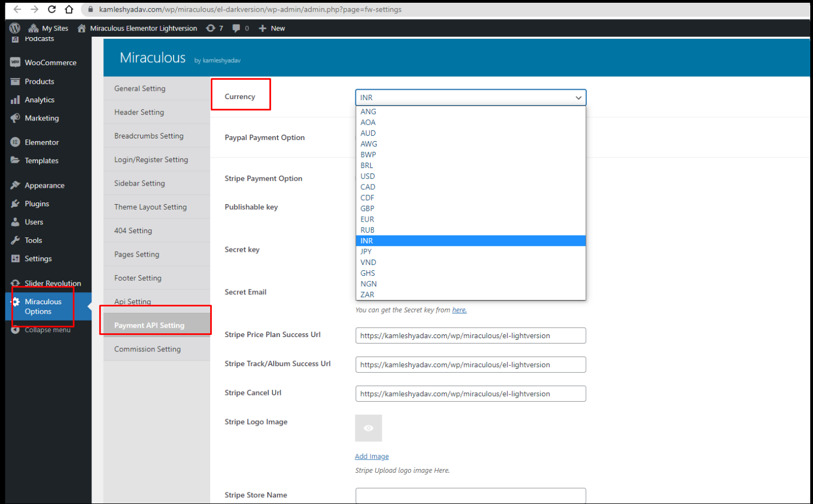Click the Slider Revolution refresh icon
This screenshot has width=813, height=504.
[x=15, y=283]
